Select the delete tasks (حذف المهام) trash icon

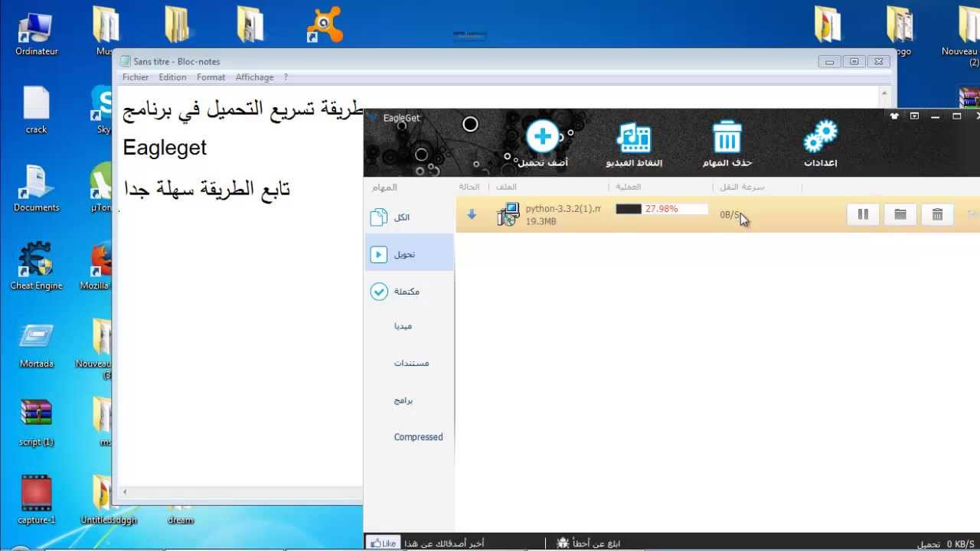727,138
